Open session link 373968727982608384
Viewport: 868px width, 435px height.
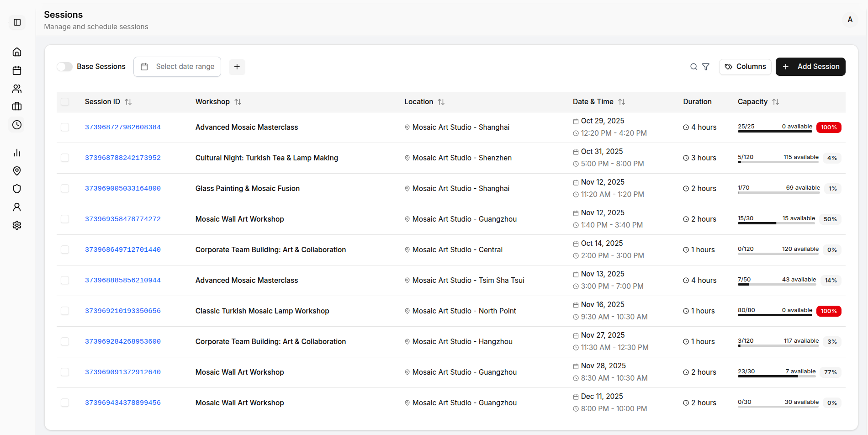tap(123, 127)
